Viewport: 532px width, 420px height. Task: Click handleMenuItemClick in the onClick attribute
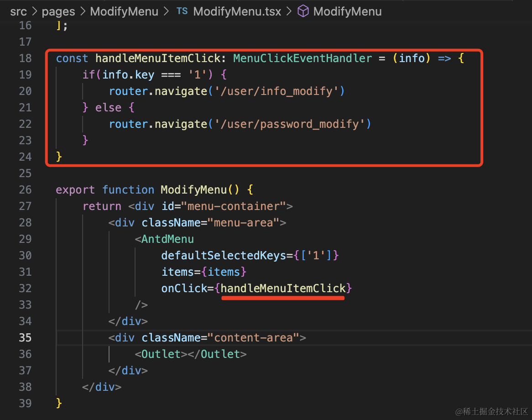point(283,289)
